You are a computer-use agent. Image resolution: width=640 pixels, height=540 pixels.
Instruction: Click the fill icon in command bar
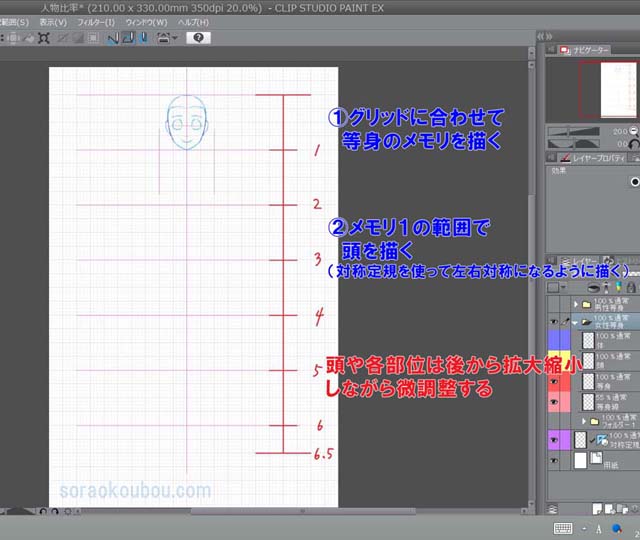point(29,38)
